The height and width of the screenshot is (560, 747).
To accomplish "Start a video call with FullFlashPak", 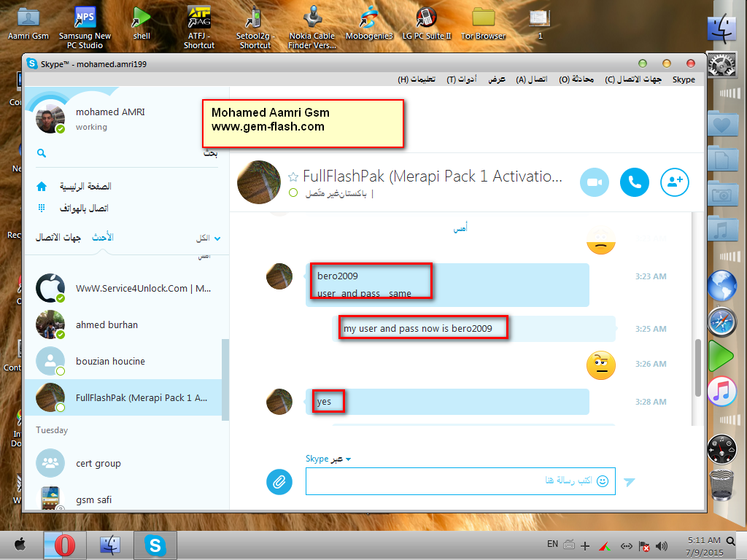I will point(594,182).
